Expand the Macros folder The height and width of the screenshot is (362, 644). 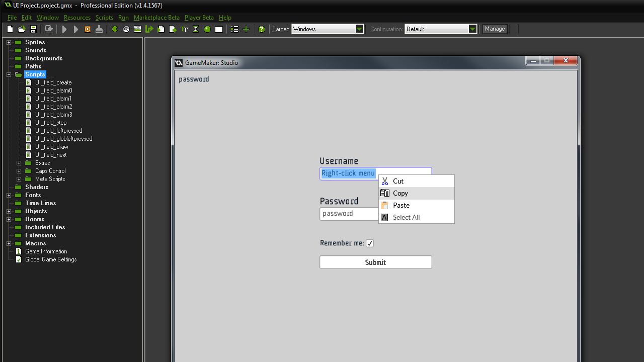[9, 243]
